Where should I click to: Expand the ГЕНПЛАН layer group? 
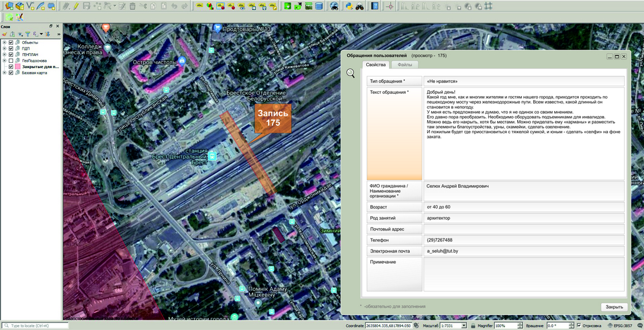click(x=5, y=55)
